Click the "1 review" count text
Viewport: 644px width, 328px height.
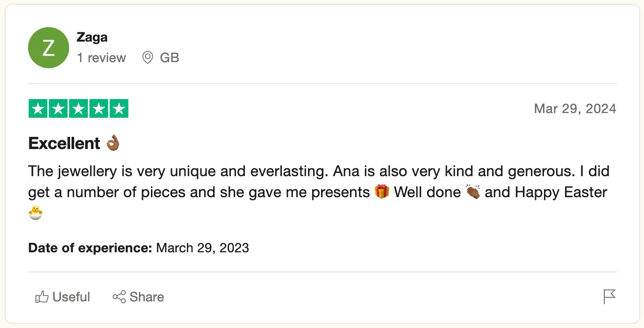pos(101,58)
